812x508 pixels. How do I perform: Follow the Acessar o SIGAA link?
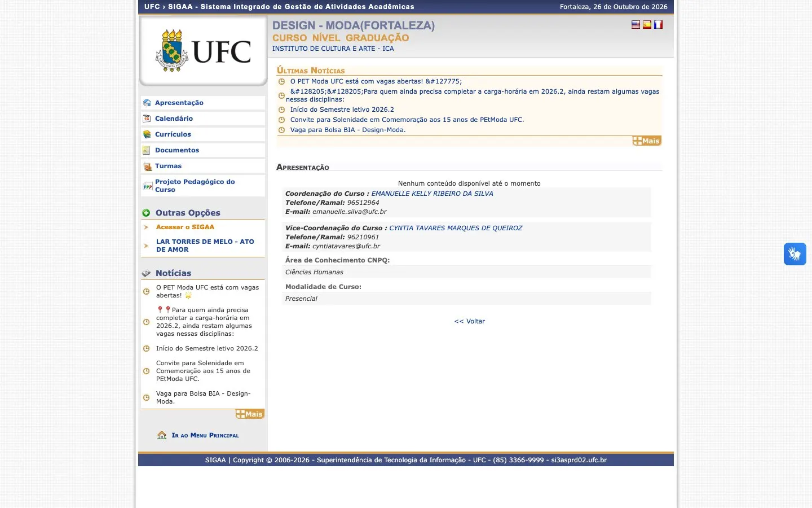pyautogui.click(x=185, y=227)
